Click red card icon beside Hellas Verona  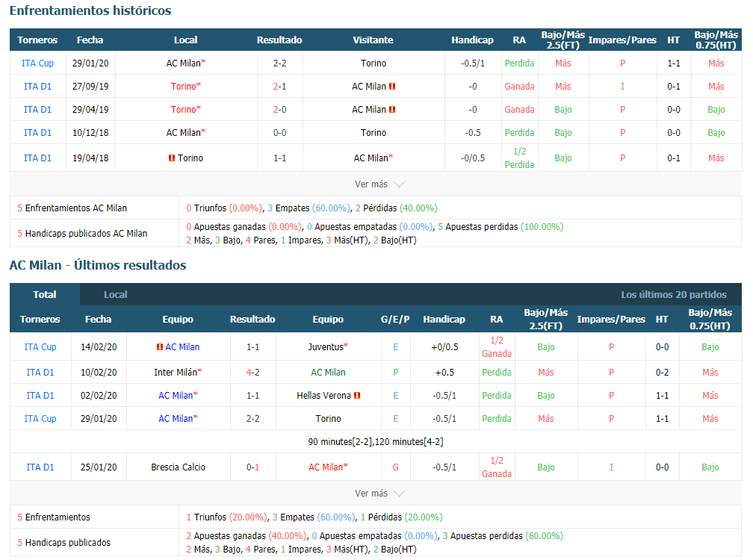[x=357, y=396]
